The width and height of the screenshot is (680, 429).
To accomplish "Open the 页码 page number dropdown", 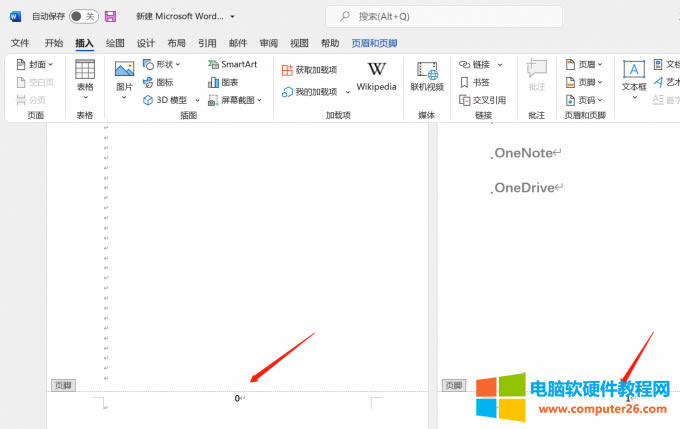I will coord(583,100).
